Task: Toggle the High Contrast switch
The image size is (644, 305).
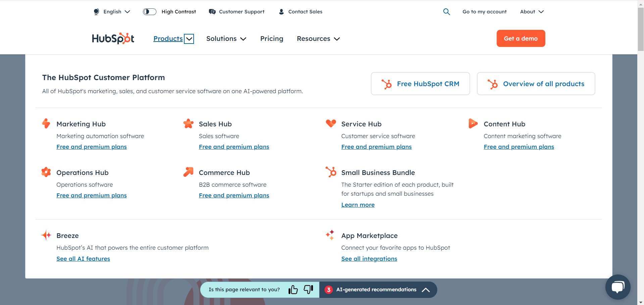Action: pos(150,12)
